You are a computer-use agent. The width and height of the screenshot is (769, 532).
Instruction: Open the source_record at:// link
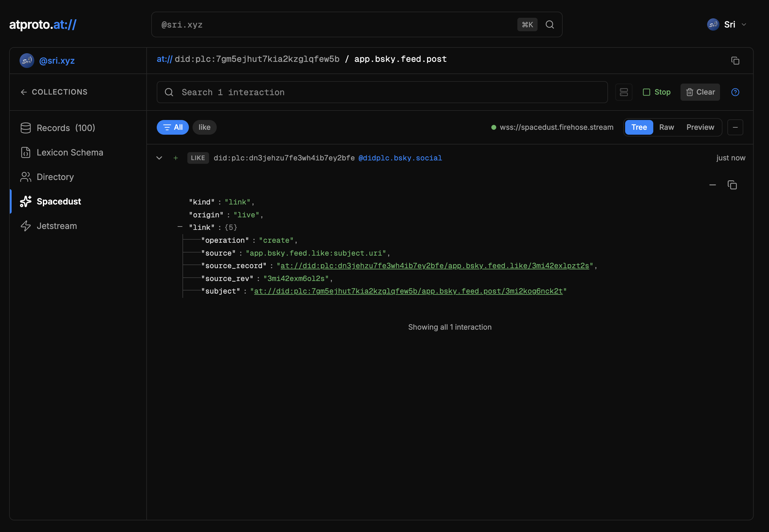coord(435,266)
